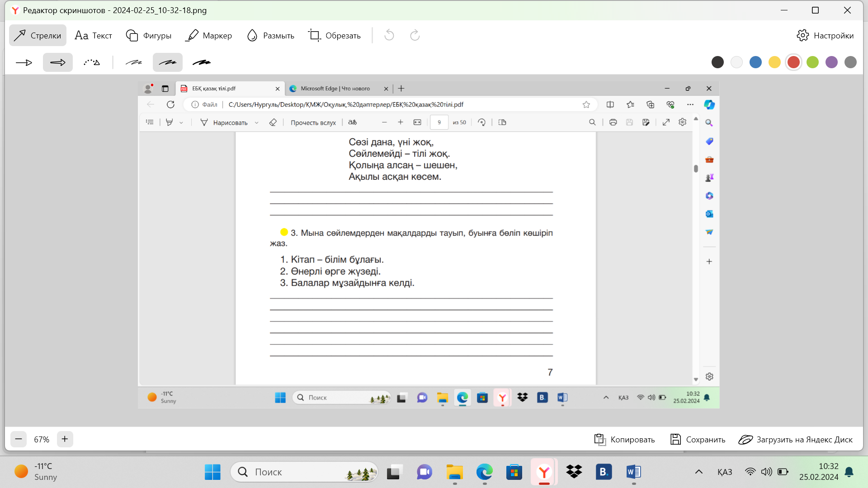Choose the Shapes (Фигуры) tool
The image size is (868, 488).
(x=149, y=35)
